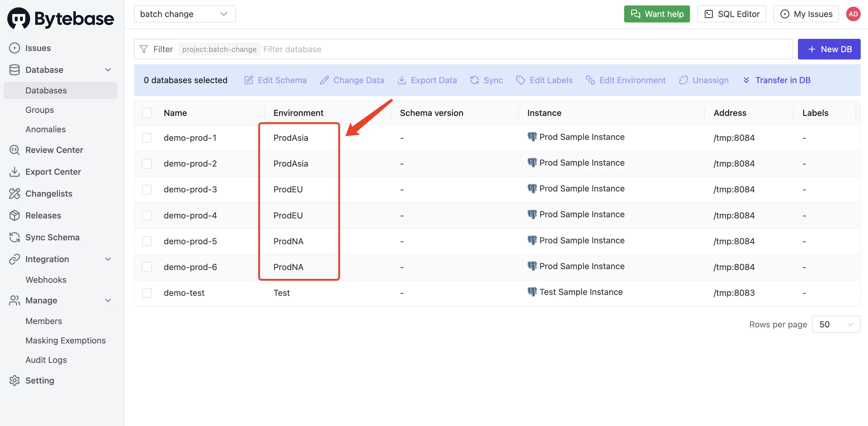Focus the Filter database input field
868x426 pixels.
526,49
